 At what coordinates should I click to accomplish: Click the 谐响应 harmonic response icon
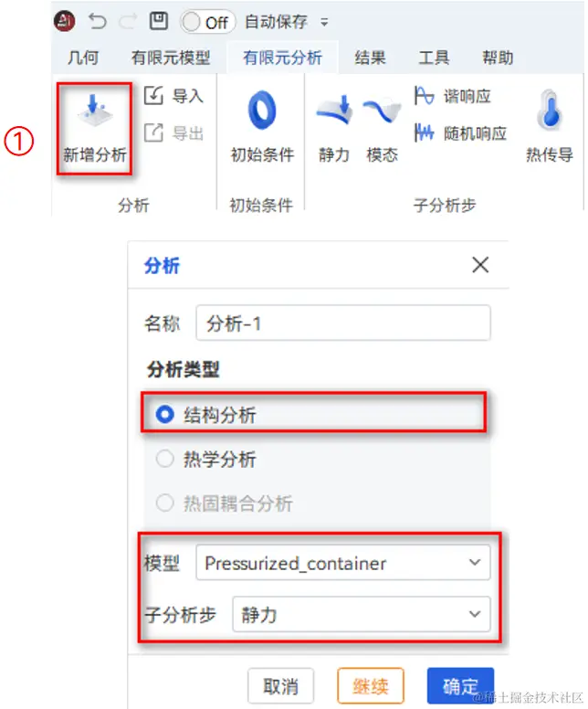pos(424,95)
